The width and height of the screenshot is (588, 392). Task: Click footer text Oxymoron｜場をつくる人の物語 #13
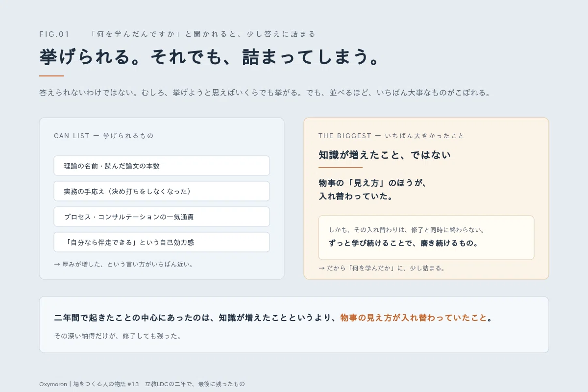tap(89, 384)
